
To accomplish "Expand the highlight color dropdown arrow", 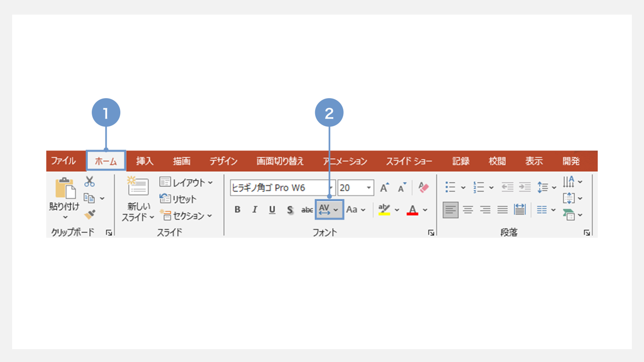I will point(397,210).
